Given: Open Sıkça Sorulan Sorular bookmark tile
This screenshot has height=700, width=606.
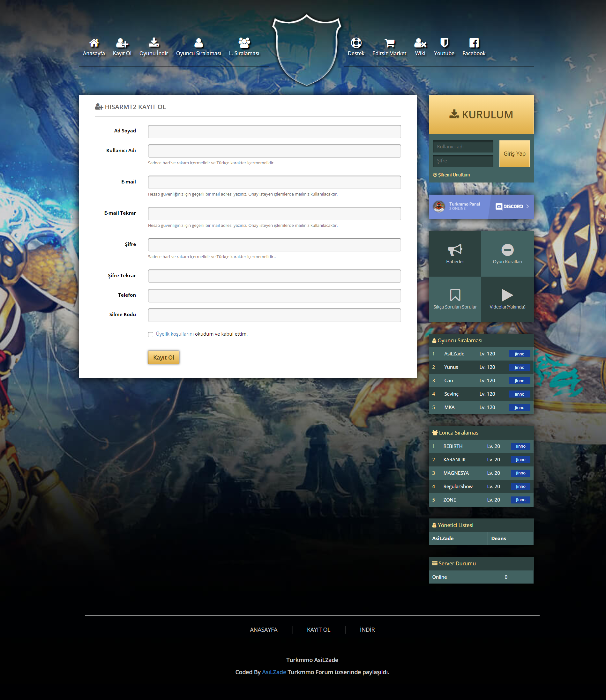Looking at the screenshot, I should click(455, 299).
